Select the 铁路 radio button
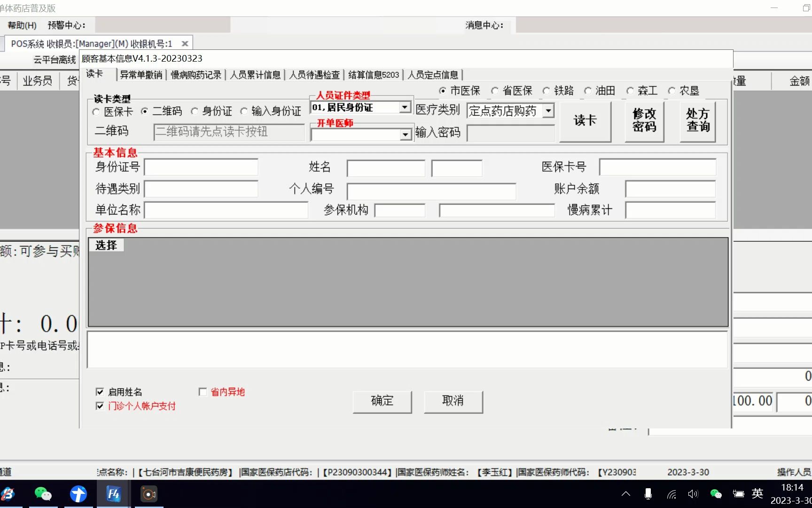Screen dimensions: 812x508 pyautogui.click(x=546, y=91)
